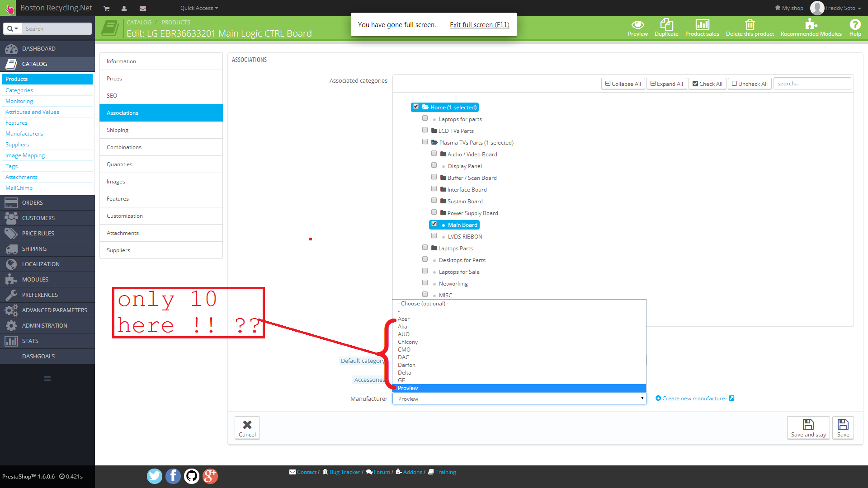Open Twitter icon in footer
Screen dimensions: 868x488
click(155, 476)
